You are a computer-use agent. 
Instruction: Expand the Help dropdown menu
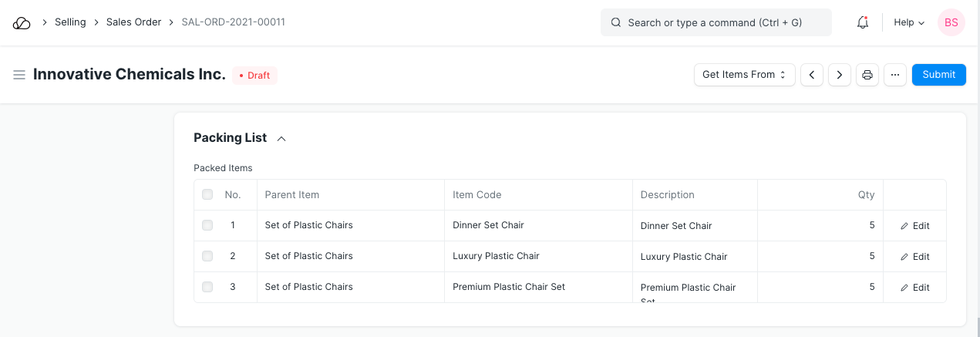click(908, 23)
